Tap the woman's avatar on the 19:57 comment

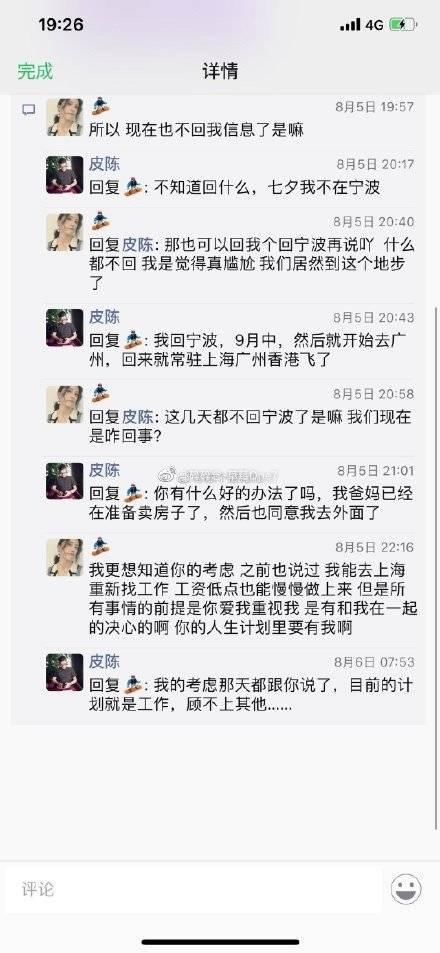click(64, 117)
